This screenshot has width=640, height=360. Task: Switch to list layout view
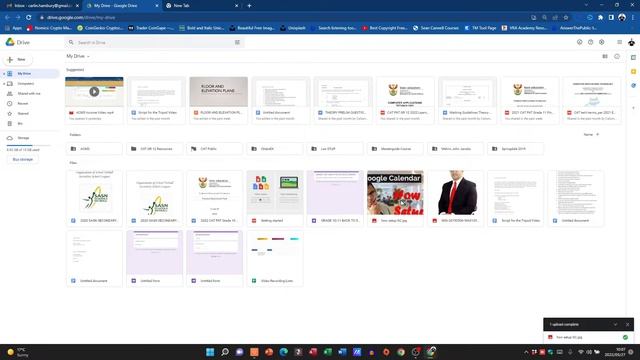tap(605, 56)
